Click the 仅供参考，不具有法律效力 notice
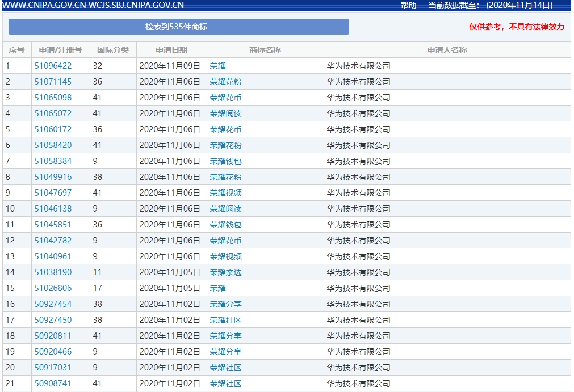 517,27
